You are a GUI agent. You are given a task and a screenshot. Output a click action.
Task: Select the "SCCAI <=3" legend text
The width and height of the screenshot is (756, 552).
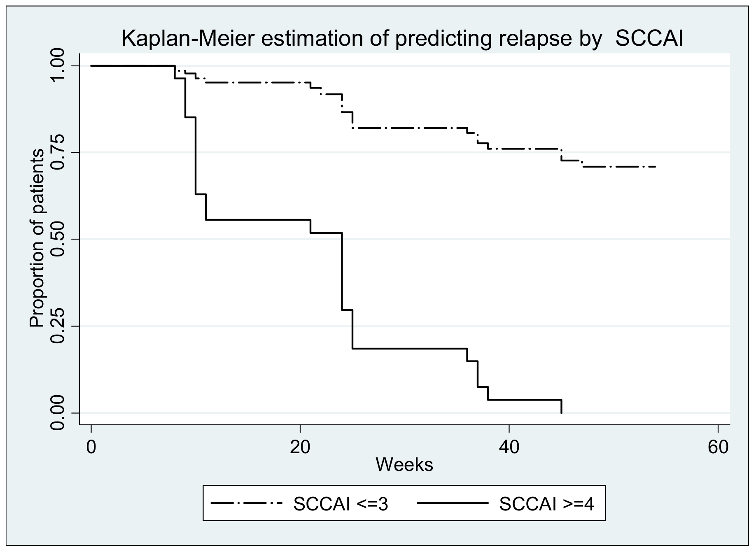pyautogui.click(x=341, y=504)
